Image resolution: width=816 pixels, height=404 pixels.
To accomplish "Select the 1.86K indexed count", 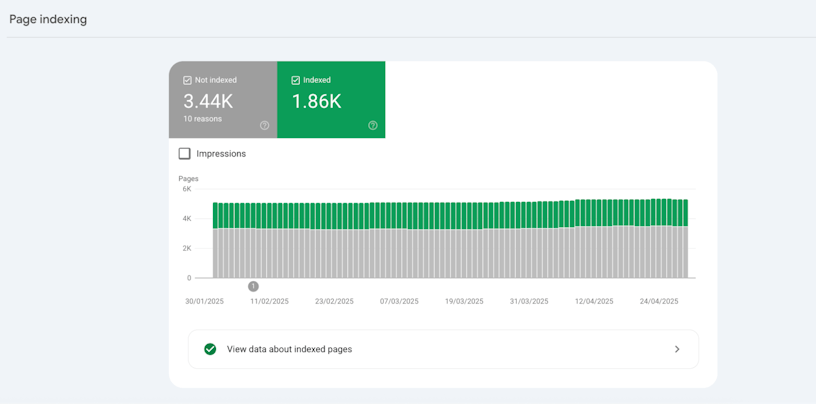I will coord(316,101).
